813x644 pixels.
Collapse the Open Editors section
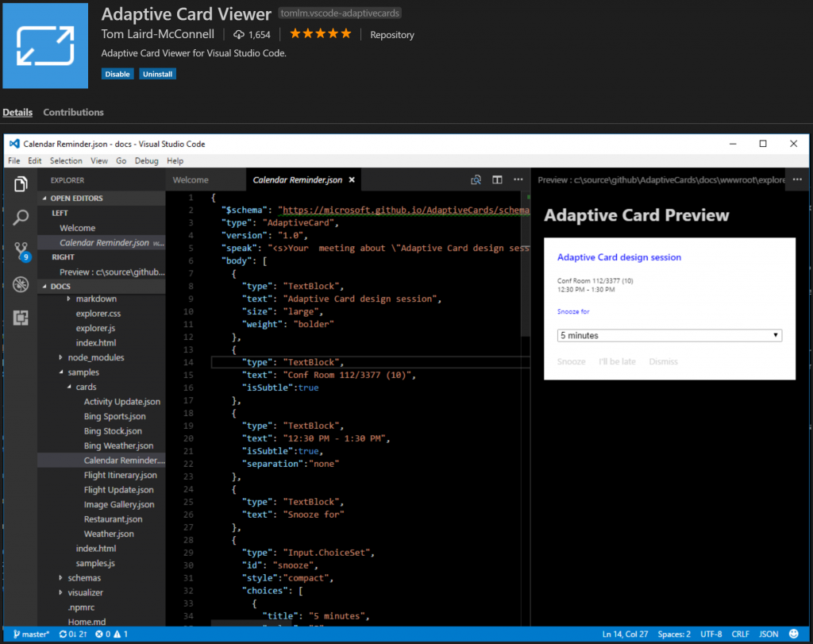tap(102, 198)
